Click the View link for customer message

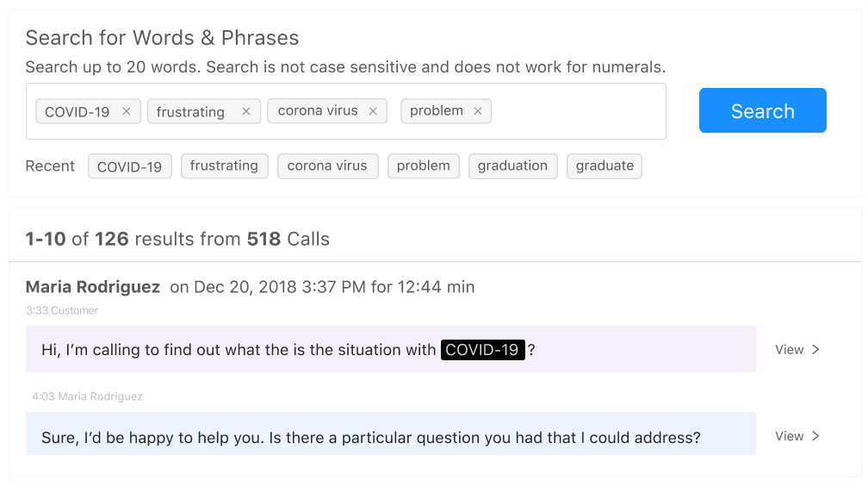pos(789,349)
